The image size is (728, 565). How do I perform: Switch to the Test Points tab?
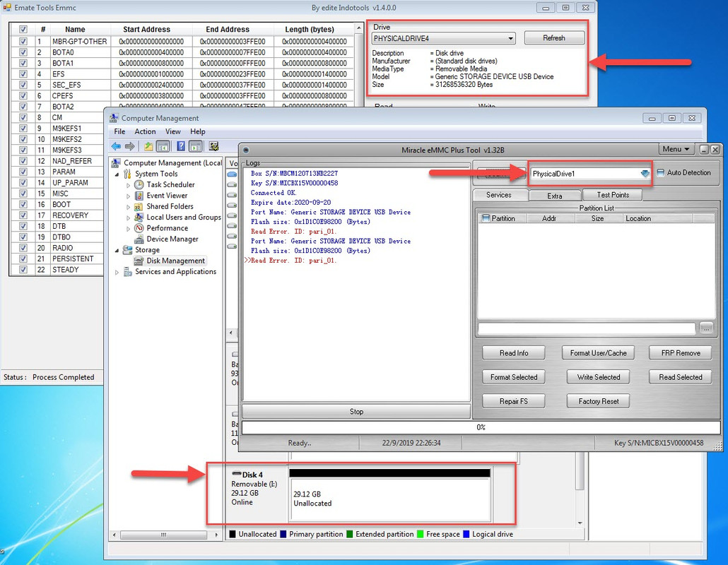[x=613, y=195]
